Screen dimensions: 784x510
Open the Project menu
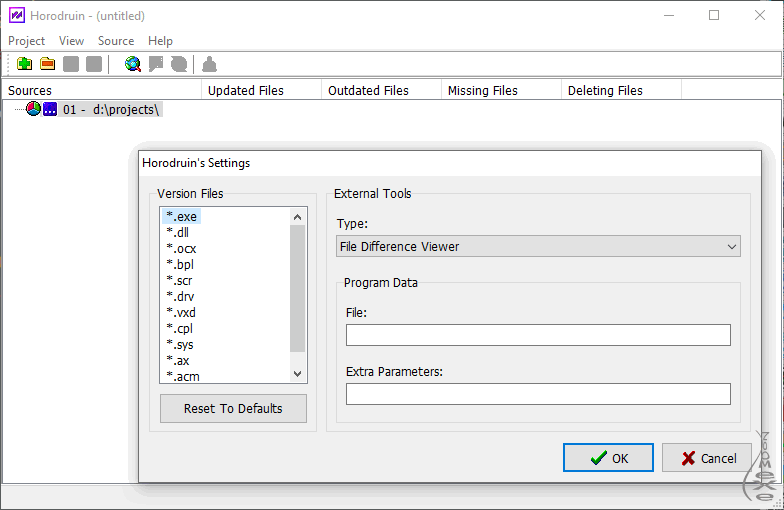[27, 41]
